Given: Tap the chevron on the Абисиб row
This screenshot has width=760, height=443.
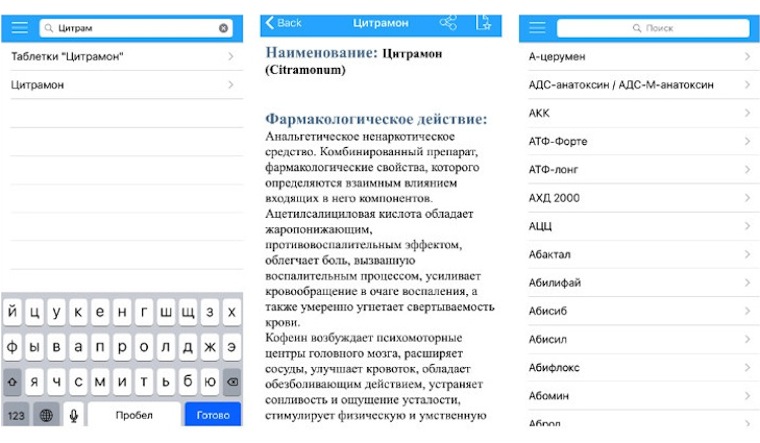Looking at the screenshot, I should click(748, 311).
